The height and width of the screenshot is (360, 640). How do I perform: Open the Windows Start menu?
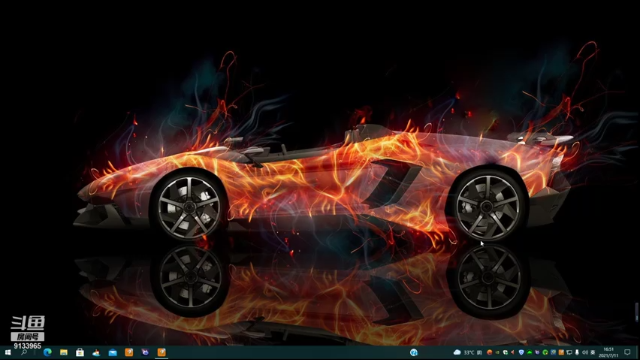tap(7, 352)
